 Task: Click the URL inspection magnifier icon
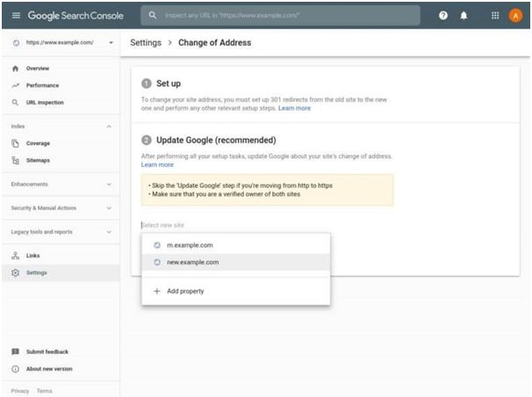click(15, 102)
